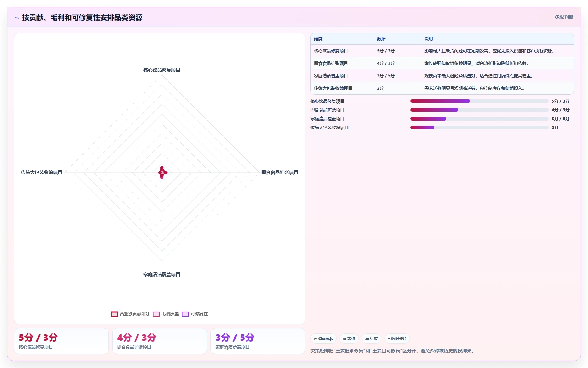Select table row 家庭清洁覆盖项目
This screenshot has height=368, width=588.
[442, 76]
